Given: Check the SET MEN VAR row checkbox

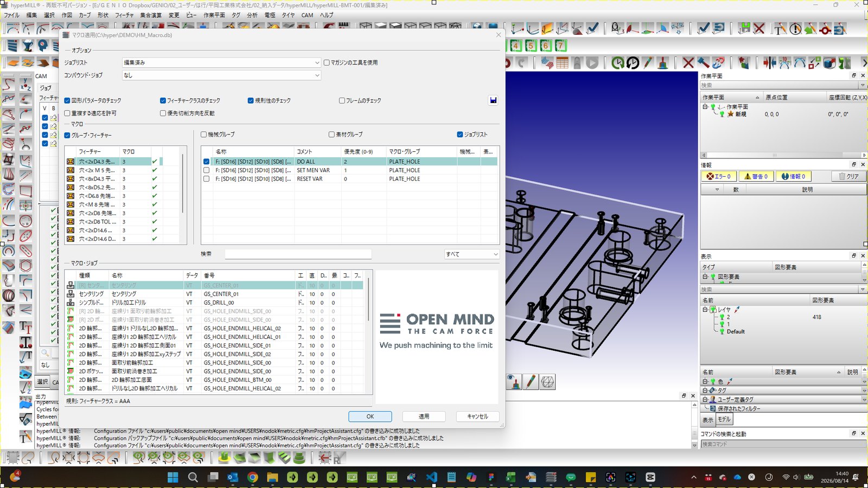Looking at the screenshot, I should point(206,170).
